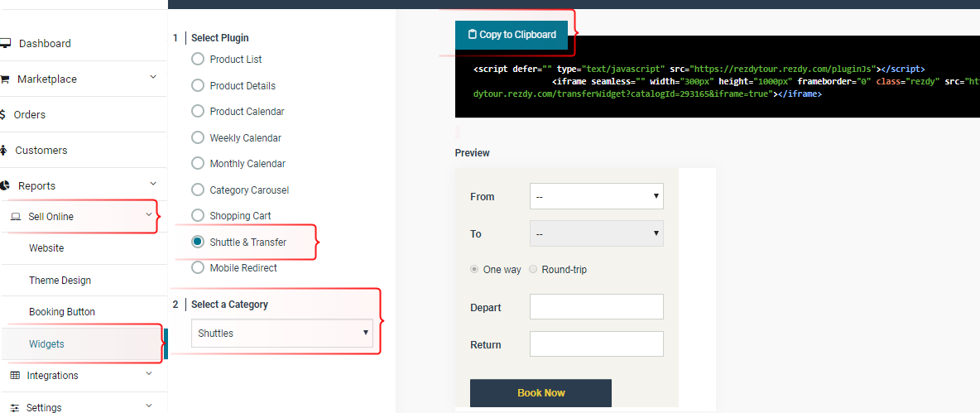Click clipboard icon in Copy button
The width and height of the screenshot is (980, 413).
pos(473,35)
